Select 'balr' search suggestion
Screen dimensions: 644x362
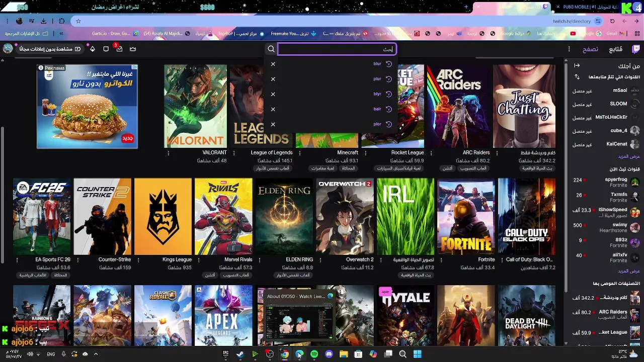click(x=331, y=109)
